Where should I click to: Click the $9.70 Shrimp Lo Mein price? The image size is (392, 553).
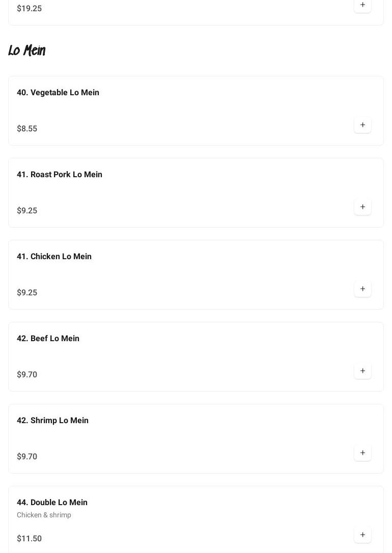click(x=27, y=457)
